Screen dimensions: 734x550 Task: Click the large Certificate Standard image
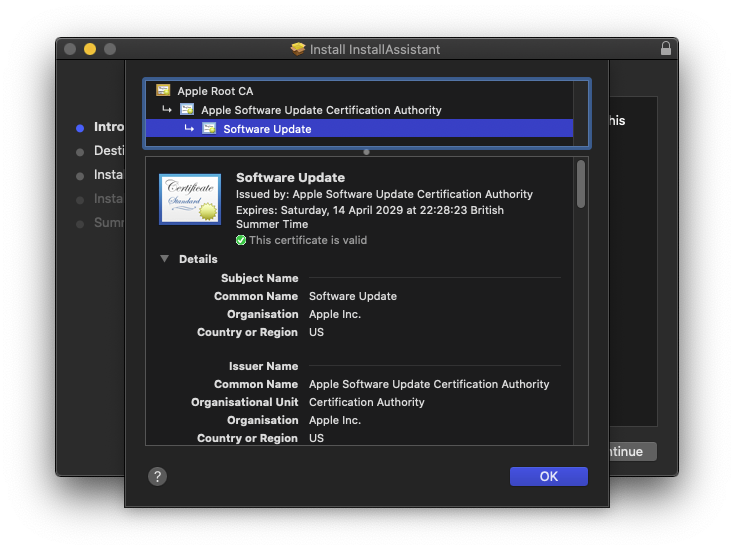190,199
